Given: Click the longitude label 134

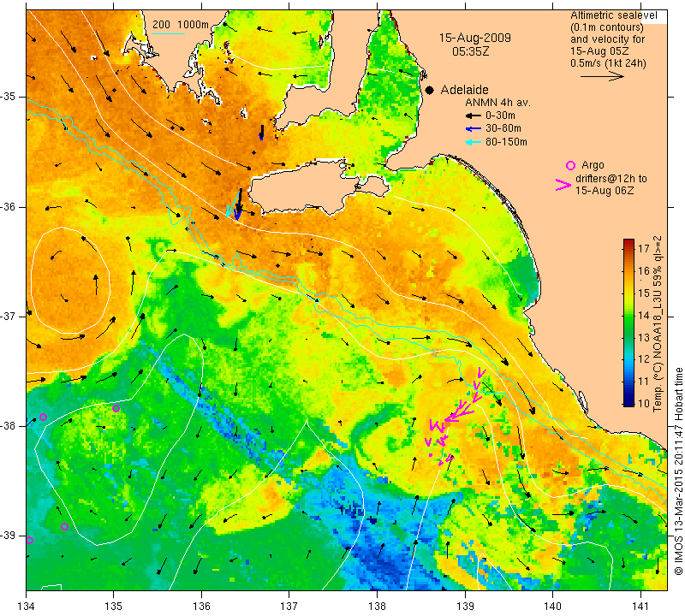Looking at the screenshot, I should (27, 606).
